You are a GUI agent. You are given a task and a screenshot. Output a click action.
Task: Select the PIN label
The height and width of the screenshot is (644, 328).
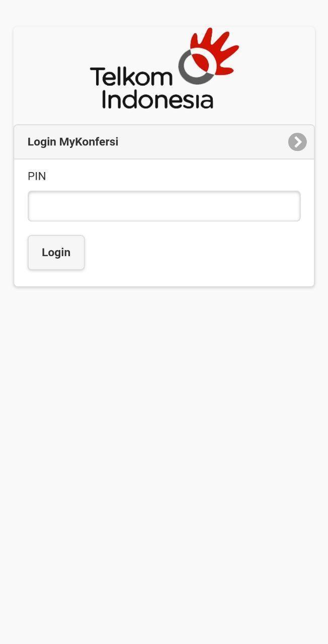point(36,176)
